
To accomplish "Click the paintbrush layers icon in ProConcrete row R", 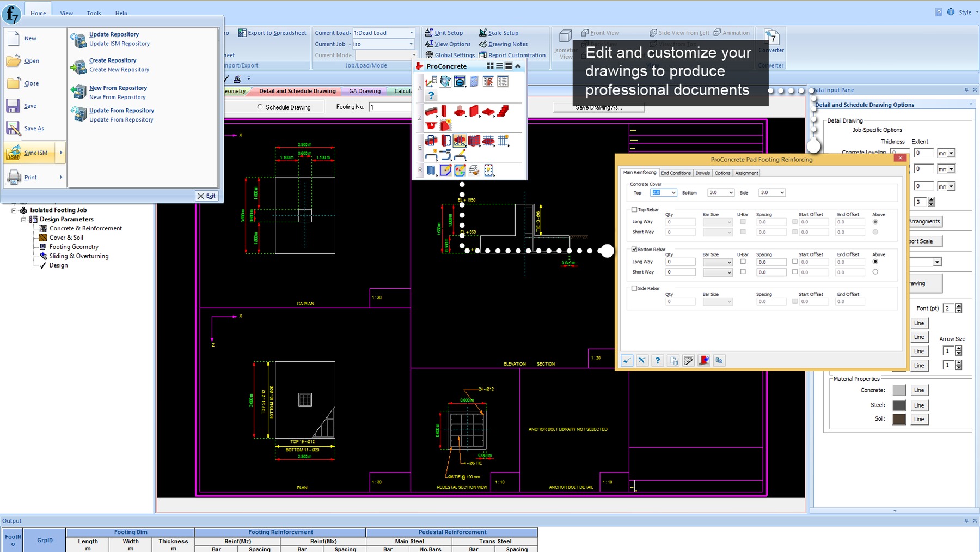I will [474, 171].
